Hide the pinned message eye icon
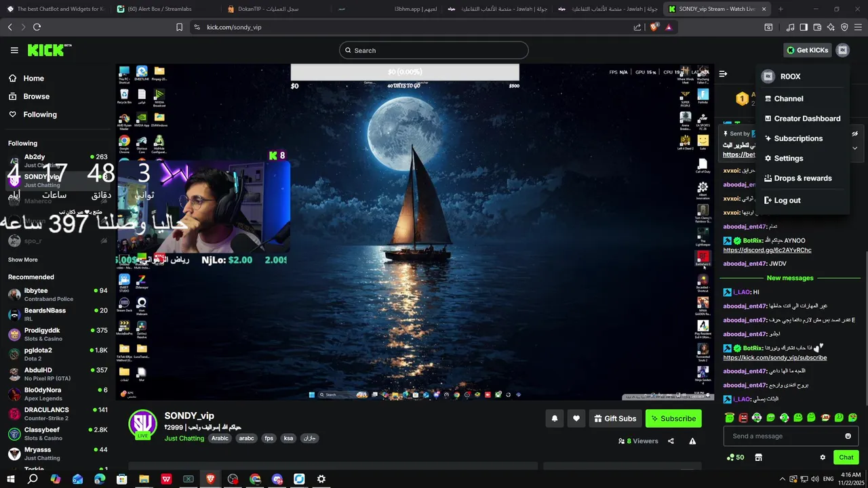 [854, 134]
